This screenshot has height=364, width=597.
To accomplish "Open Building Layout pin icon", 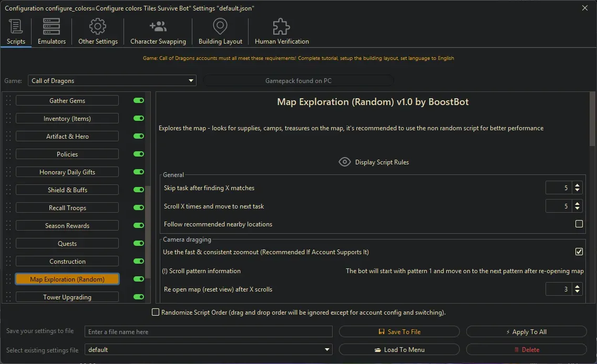I will click(220, 26).
